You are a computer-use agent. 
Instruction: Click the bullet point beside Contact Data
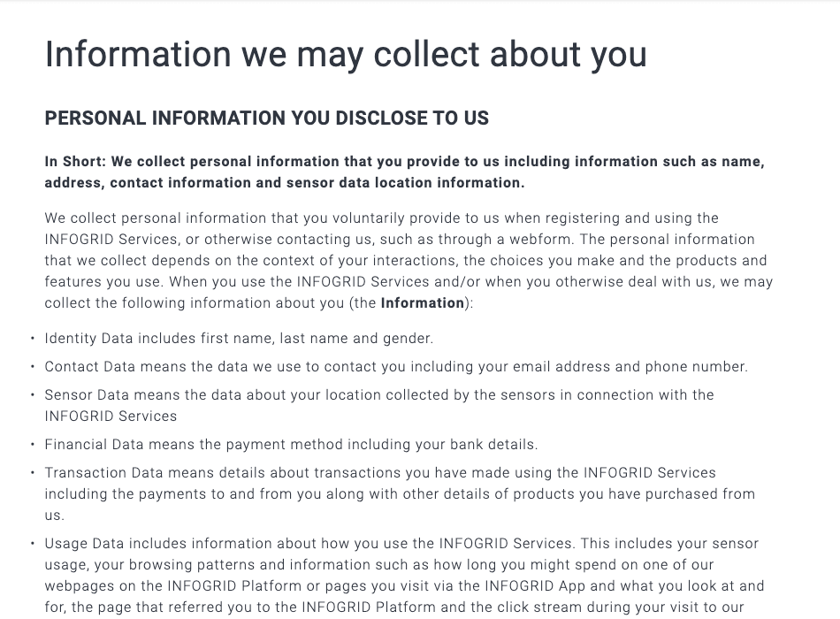point(33,367)
